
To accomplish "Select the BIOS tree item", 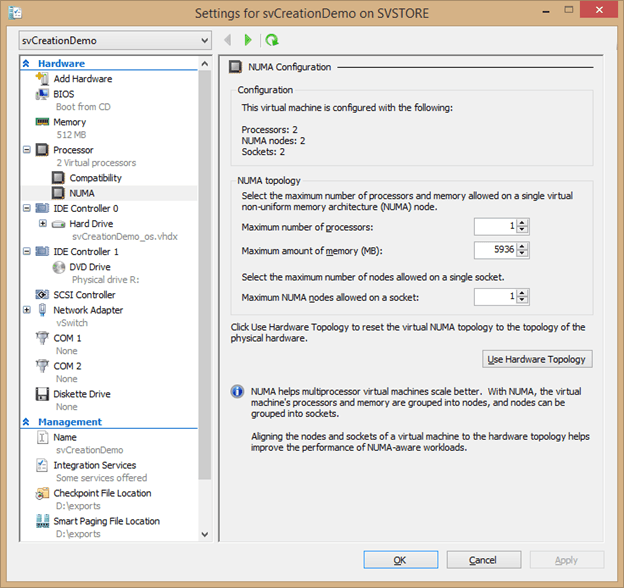I will click(64, 94).
